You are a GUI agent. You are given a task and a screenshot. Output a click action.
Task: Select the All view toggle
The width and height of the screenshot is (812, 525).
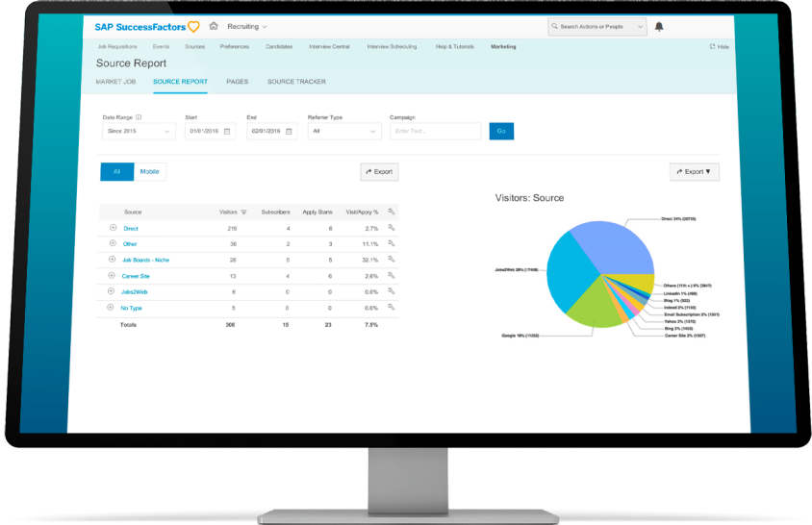pyautogui.click(x=116, y=171)
